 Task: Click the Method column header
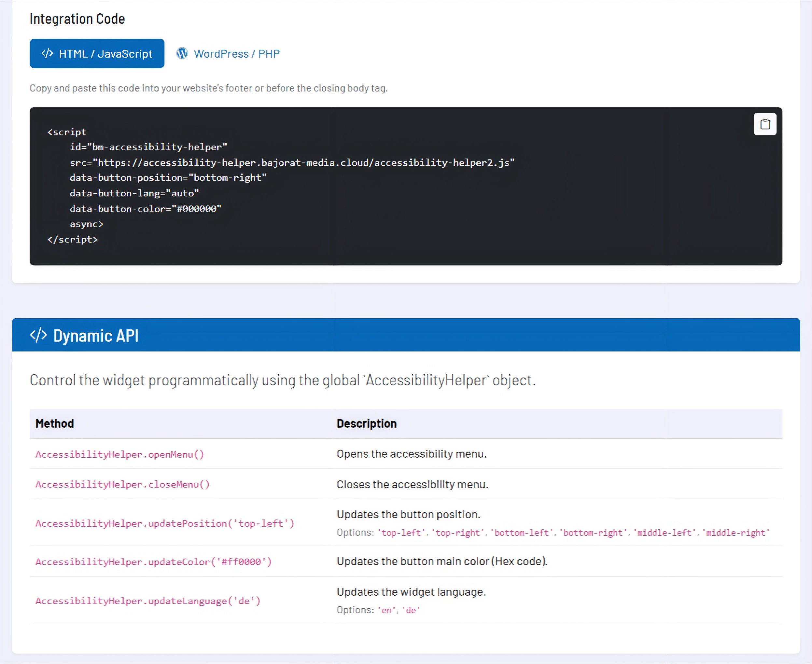pos(55,423)
